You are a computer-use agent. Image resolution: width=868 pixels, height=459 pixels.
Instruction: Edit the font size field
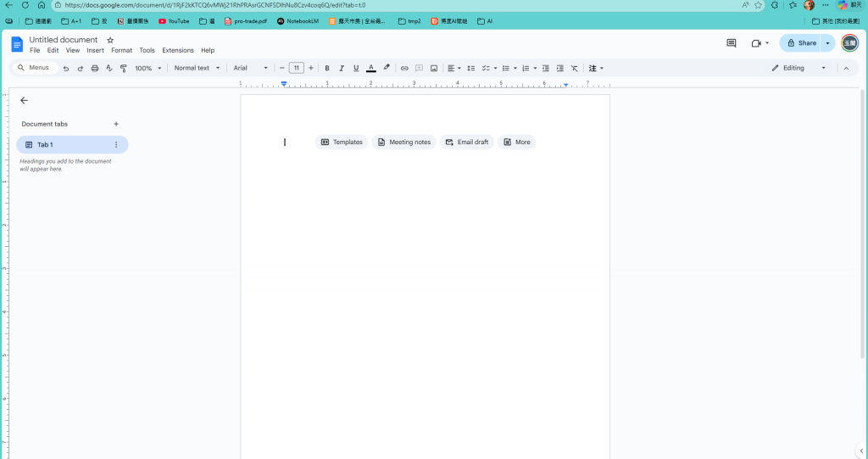(x=296, y=68)
